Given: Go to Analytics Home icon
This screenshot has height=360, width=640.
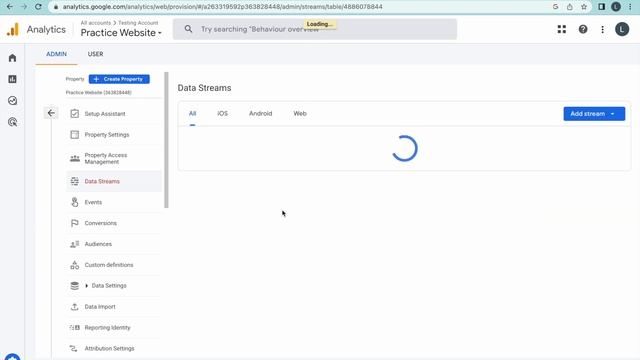Looking at the screenshot, I should 12,58.
